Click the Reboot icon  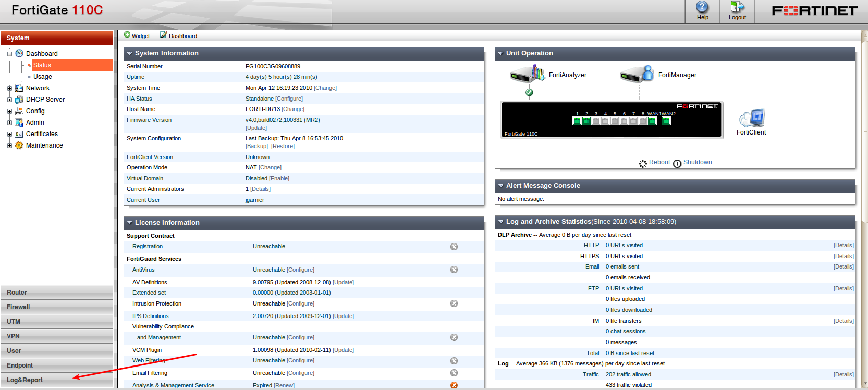point(643,163)
